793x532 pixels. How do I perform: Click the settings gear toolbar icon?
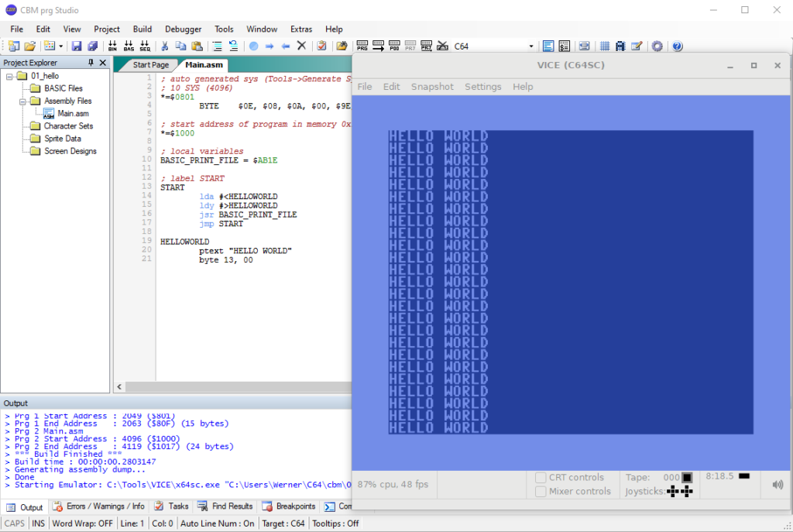click(x=657, y=46)
